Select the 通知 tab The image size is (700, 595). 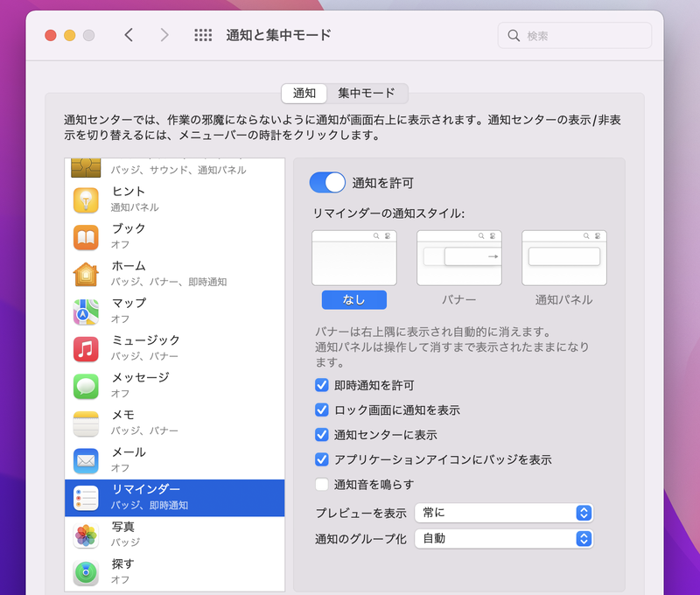(x=304, y=92)
